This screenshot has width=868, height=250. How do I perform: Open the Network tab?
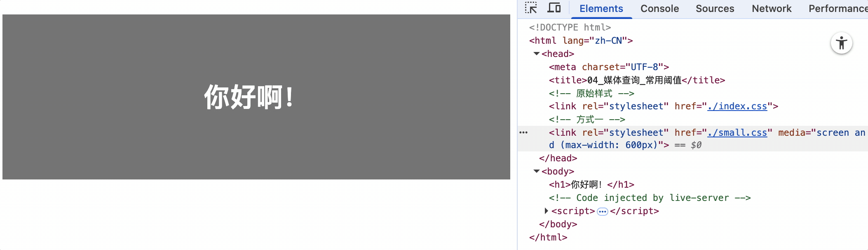pos(772,9)
